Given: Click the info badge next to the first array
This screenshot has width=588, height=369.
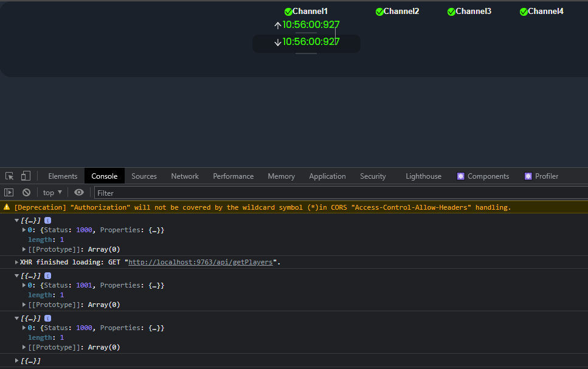Looking at the screenshot, I should tap(48, 221).
